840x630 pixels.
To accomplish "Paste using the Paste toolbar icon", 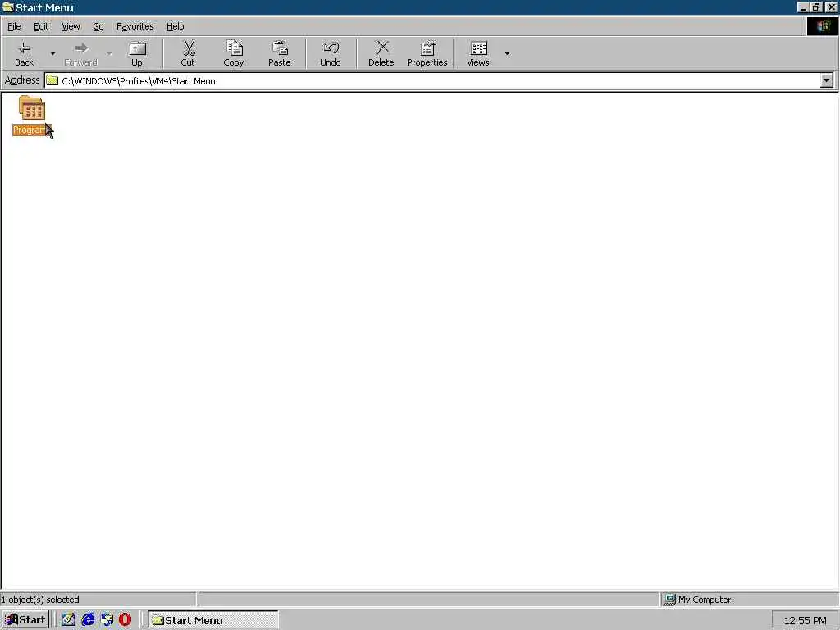I will (x=279, y=53).
